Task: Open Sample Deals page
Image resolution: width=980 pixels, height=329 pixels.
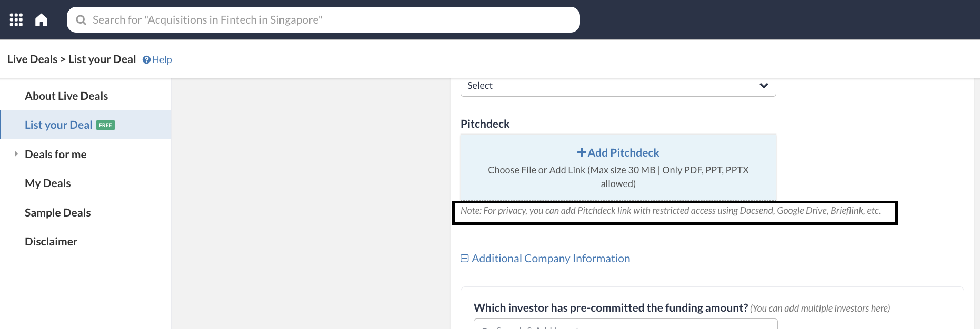Action: point(58,213)
